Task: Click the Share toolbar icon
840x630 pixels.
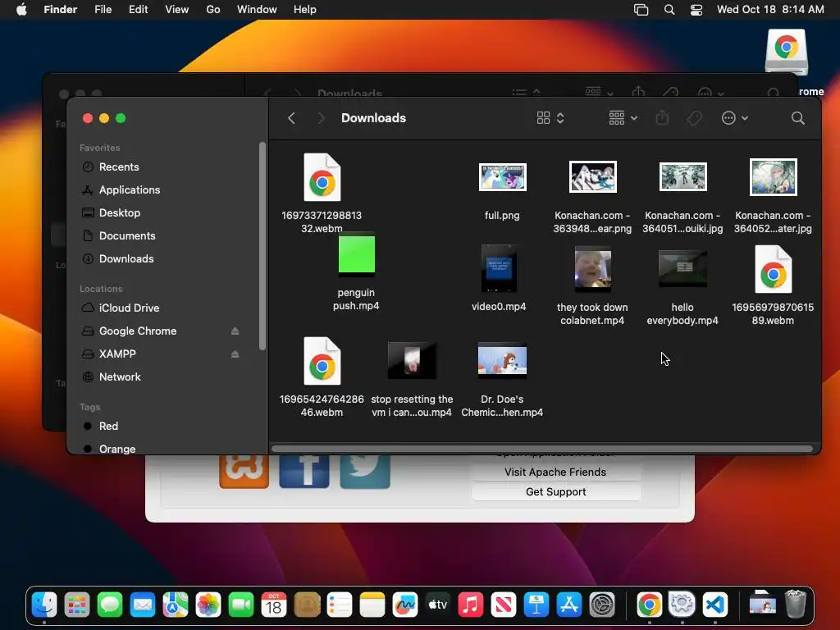Action: point(662,118)
